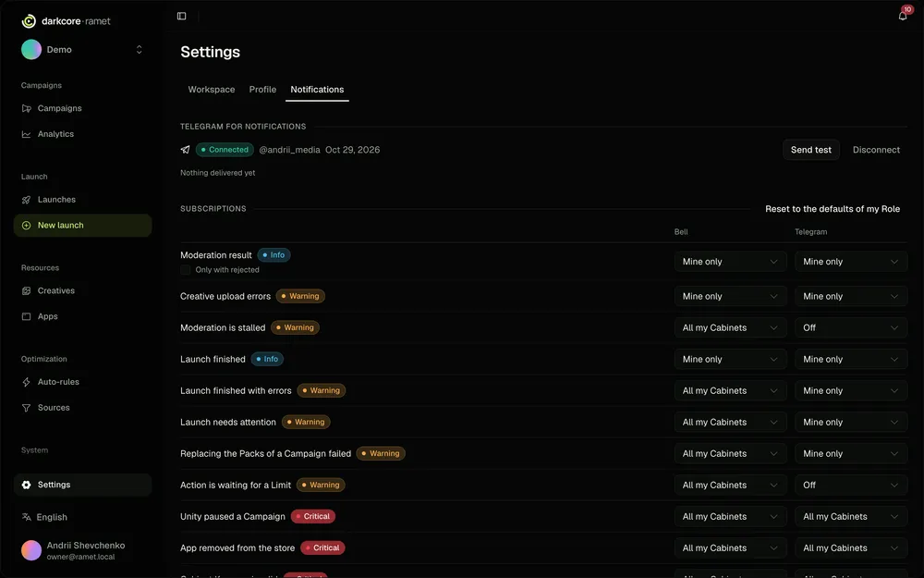Open Bell dropdown for Launch needs attention
Viewport: 924px width, 578px height.
click(730, 423)
